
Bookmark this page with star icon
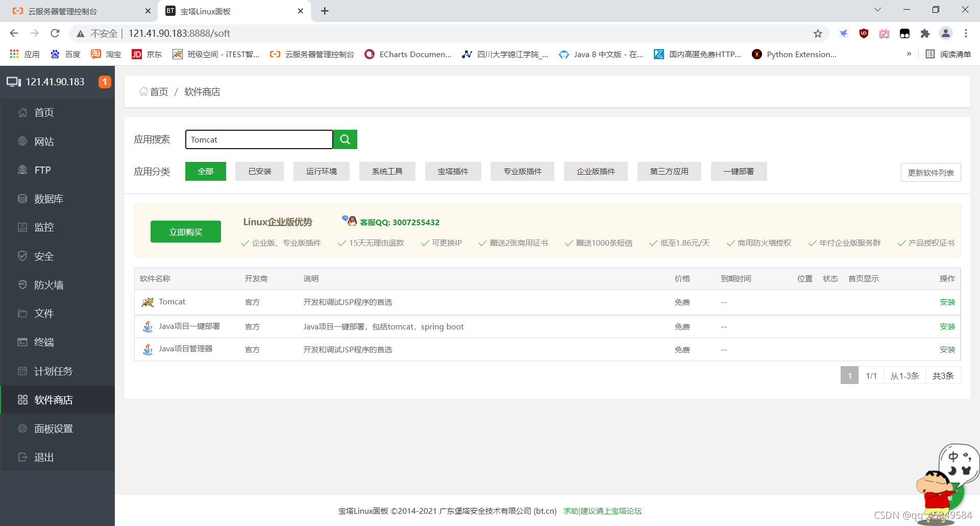coord(818,34)
